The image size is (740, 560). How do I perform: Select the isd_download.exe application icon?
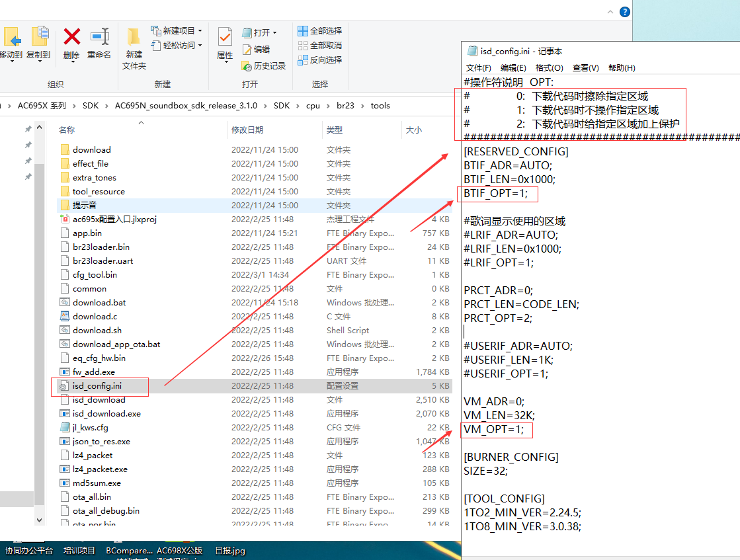pyautogui.click(x=65, y=414)
